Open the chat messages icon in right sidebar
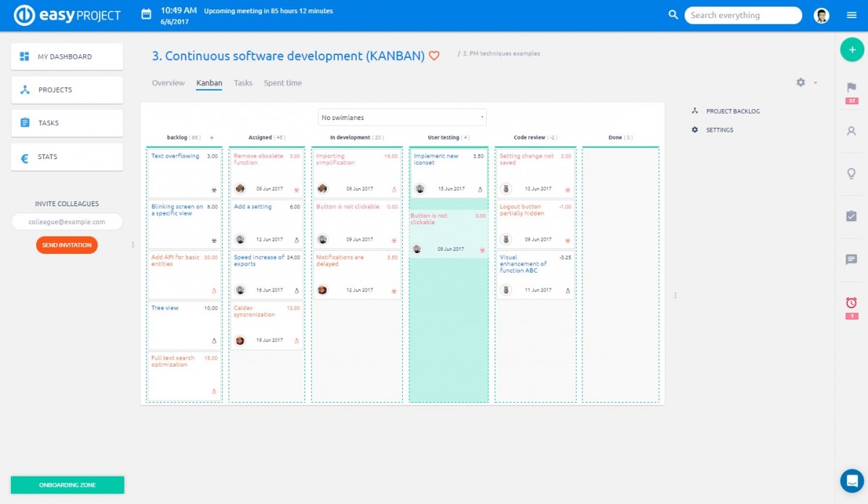 [852, 260]
